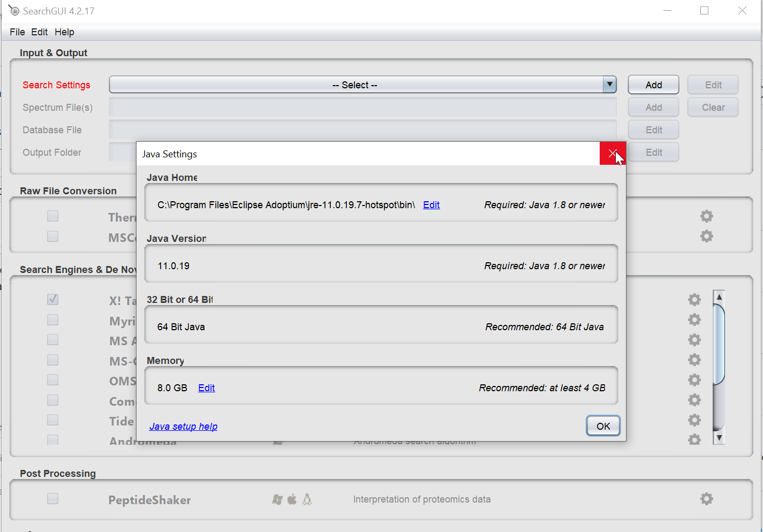Open the PeptideShaker settings gear

click(x=706, y=498)
